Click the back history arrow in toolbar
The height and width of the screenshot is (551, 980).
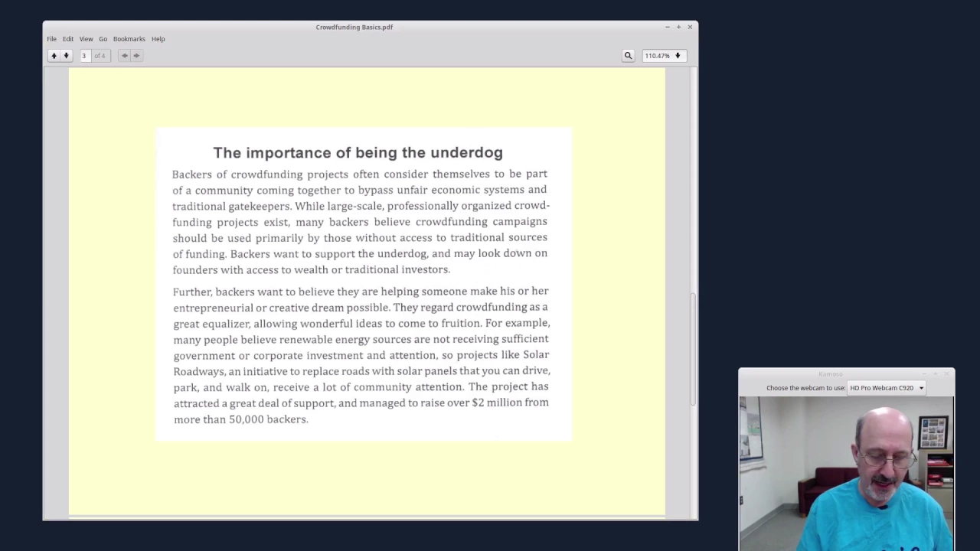point(125,55)
